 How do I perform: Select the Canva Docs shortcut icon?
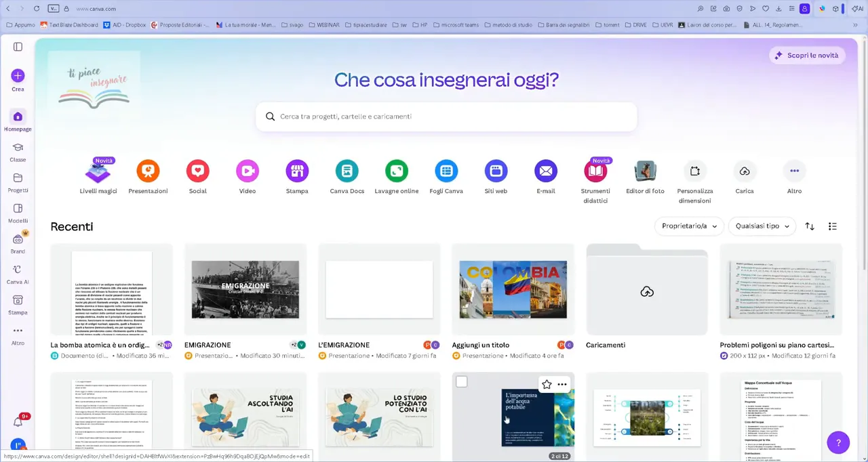(347, 171)
